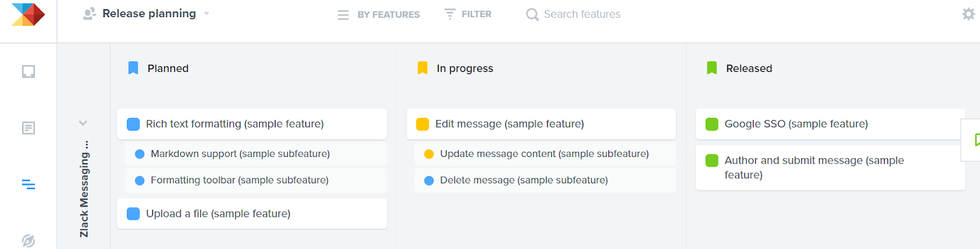Click the Search features input field
The image size is (980, 249).
pyautogui.click(x=582, y=14)
